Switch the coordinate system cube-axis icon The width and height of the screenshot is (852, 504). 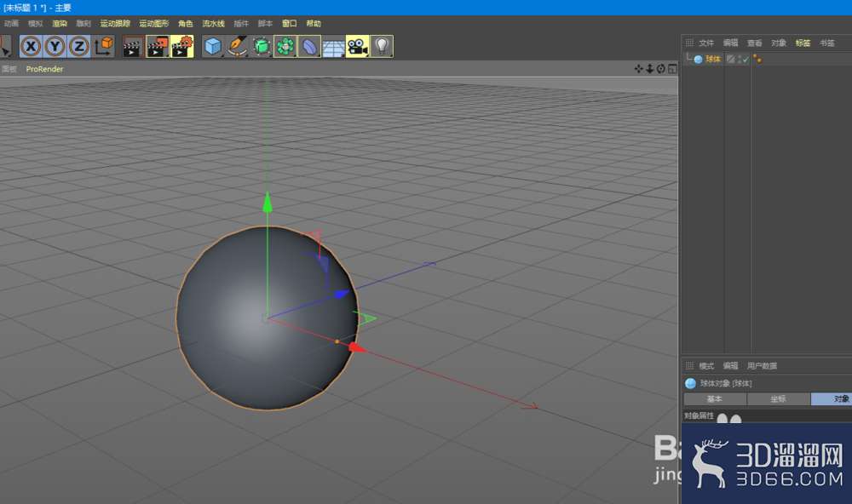point(103,47)
